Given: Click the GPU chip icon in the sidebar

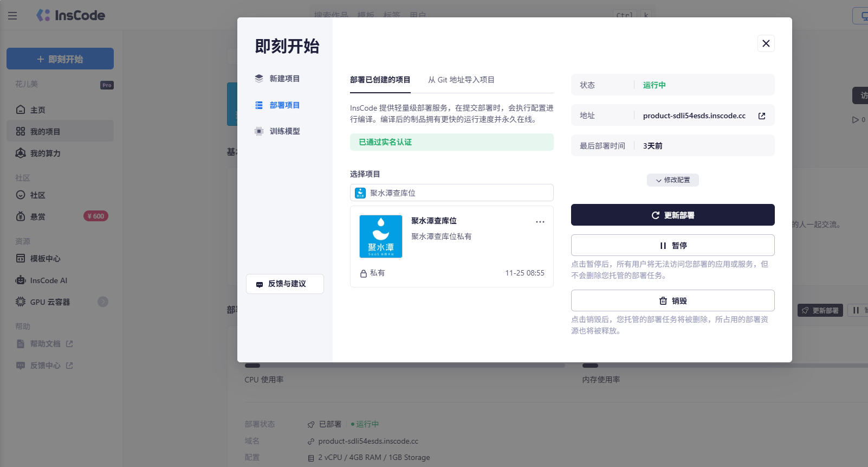Looking at the screenshot, I should (x=21, y=302).
